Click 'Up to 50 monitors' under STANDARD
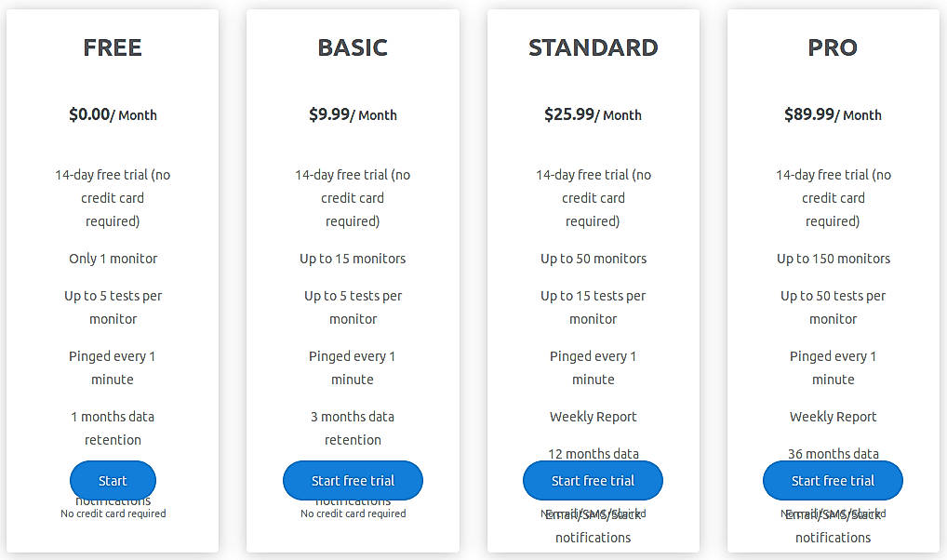The image size is (947, 560). [x=593, y=258]
